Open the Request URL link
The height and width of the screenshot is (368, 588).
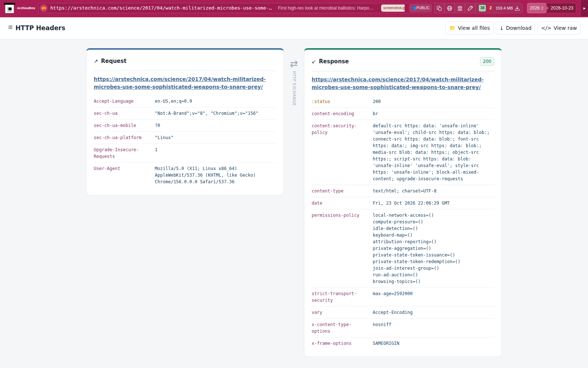pos(180,83)
